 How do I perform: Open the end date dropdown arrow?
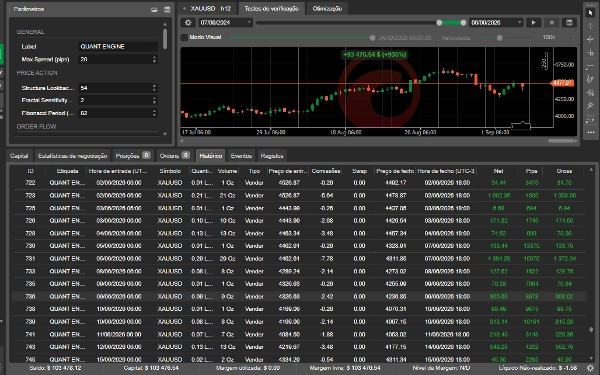519,23
